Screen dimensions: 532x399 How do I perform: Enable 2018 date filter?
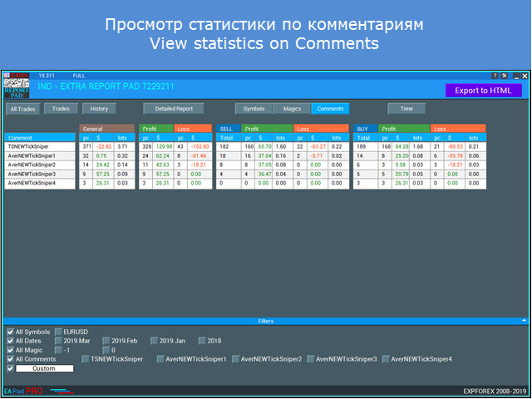[x=202, y=341]
